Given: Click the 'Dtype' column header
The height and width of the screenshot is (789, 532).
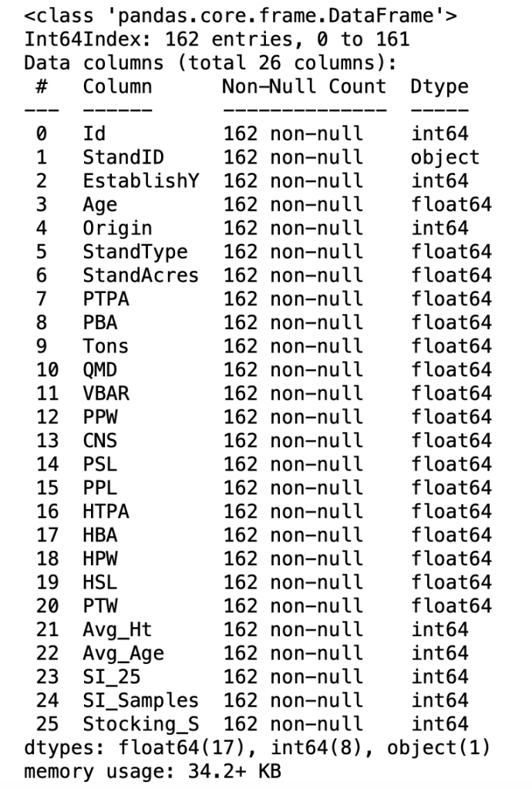Looking at the screenshot, I should click(x=439, y=86).
